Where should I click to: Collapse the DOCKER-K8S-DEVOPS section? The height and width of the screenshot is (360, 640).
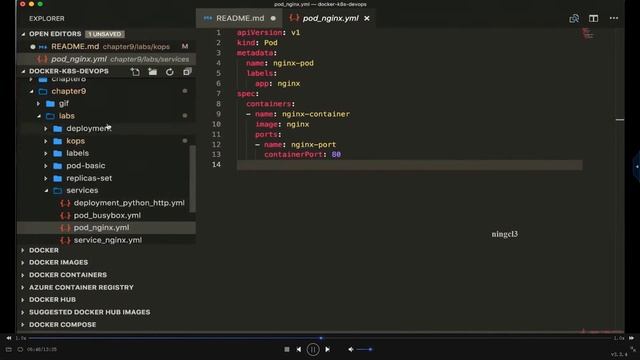coord(23,71)
